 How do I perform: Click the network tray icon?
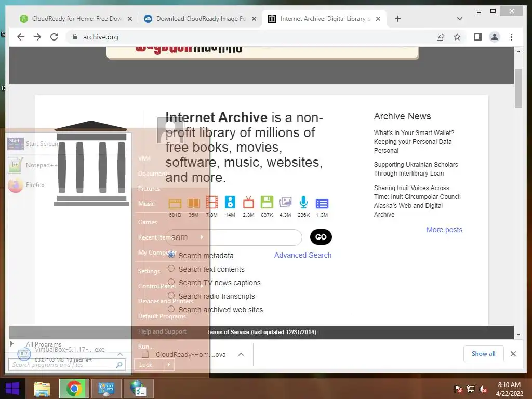click(x=471, y=389)
